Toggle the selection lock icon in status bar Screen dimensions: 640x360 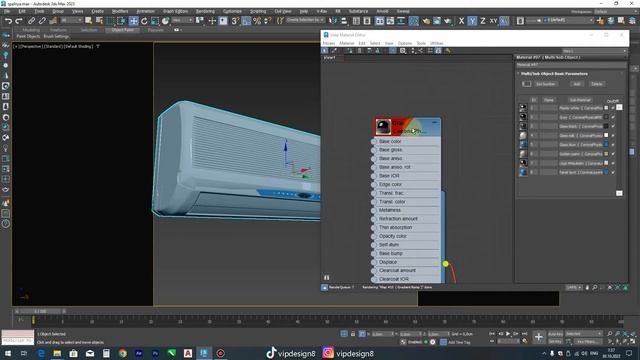pos(353,334)
